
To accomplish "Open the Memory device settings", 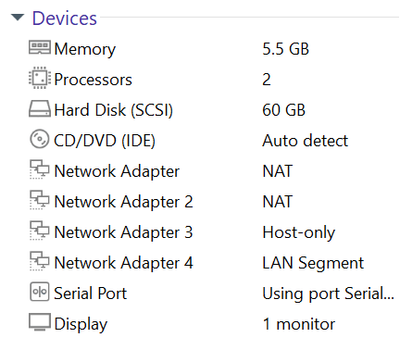I will (85, 50).
